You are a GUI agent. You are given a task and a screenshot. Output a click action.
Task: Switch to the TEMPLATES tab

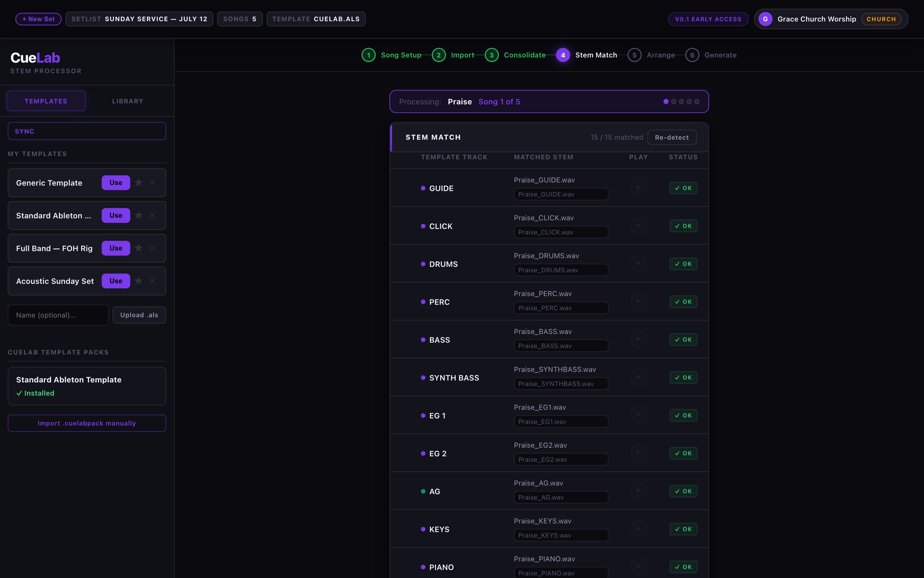[46, 101]
